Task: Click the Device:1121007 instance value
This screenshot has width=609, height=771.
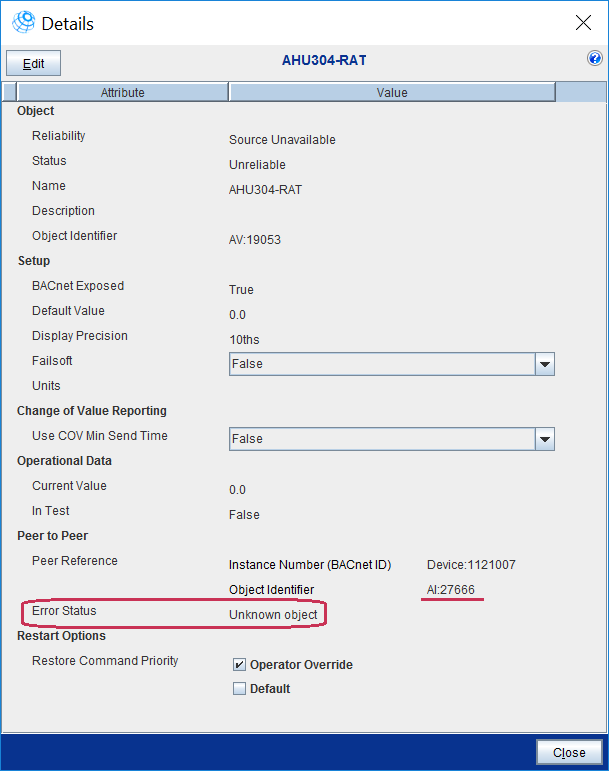Action: coord(471,564)
